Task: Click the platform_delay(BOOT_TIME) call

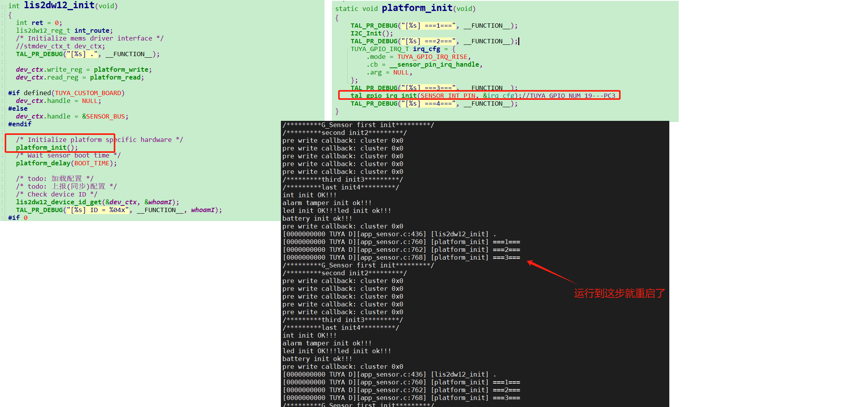Action: click(66, 163)
